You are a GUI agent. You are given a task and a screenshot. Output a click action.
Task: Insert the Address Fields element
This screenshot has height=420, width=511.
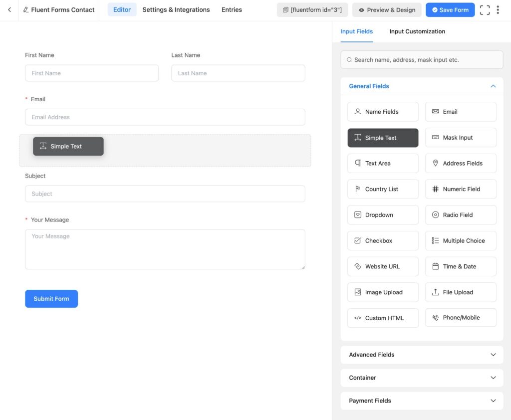click(x=460, y=163)
